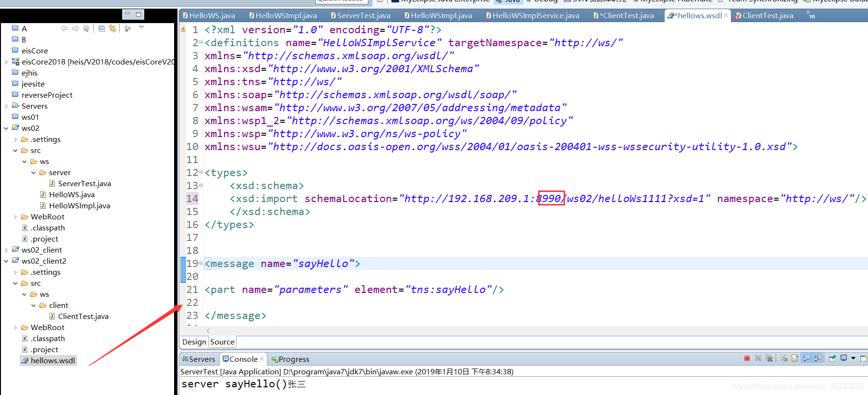The width and height of the screenshot is (868, 395).
Task: Click warning marker on line 1
Action: 183,30
